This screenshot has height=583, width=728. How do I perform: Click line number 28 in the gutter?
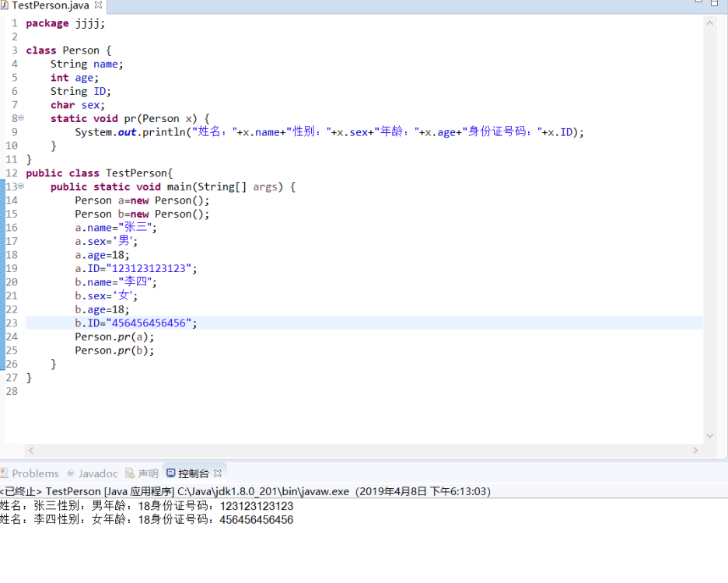[12, 391]
